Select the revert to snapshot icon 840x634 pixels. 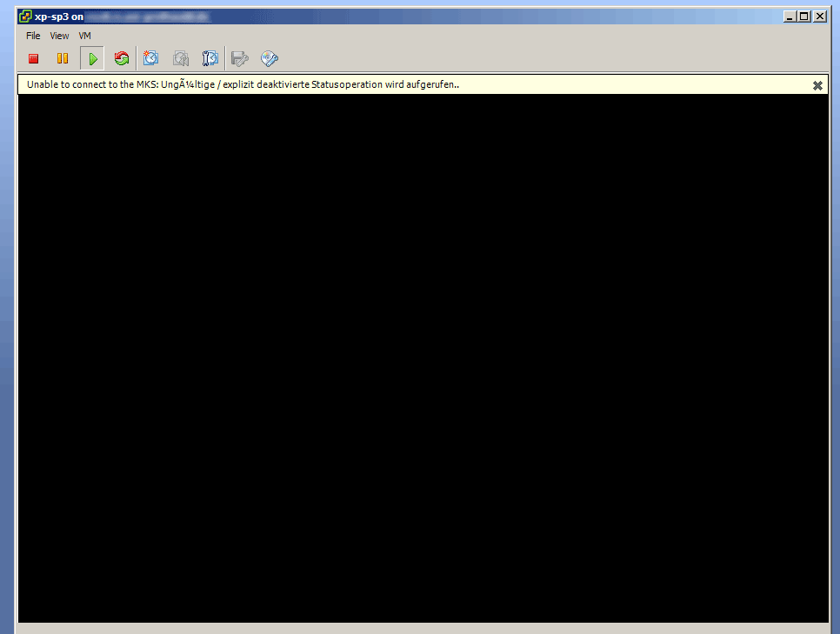[180, 58]
